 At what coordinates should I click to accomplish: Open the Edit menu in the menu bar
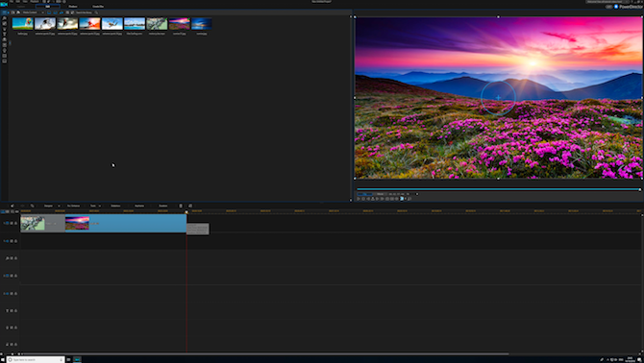click(17, 1)
